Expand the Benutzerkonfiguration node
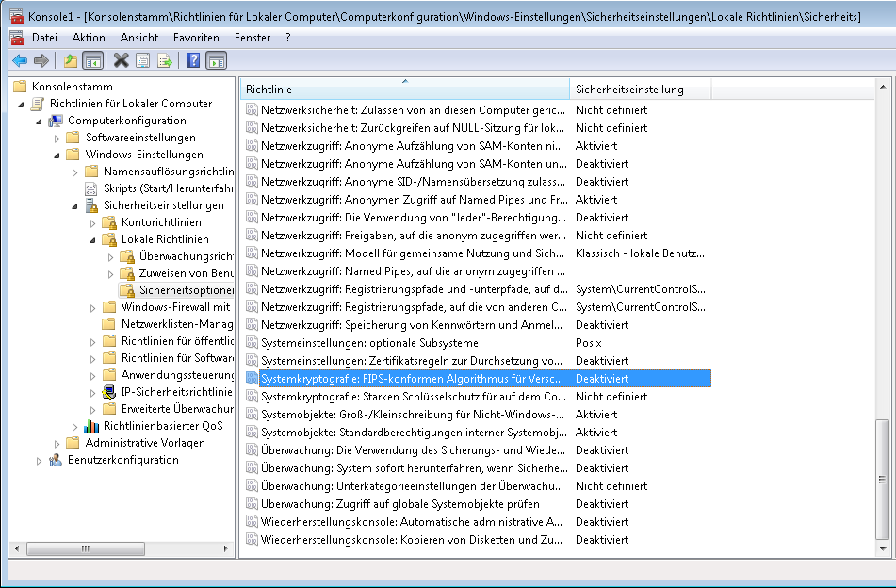The height and width of the screenshot is (588, 896). point(40,460)
